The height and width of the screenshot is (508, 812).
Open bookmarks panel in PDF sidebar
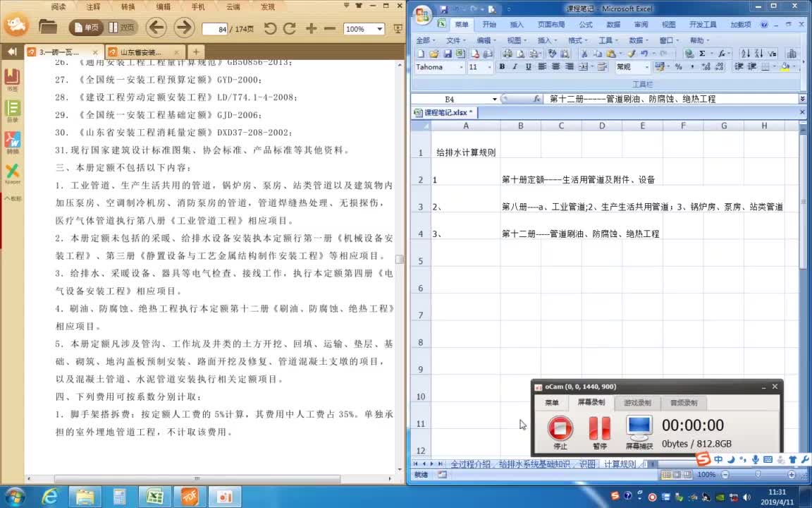tap(12, 79)
